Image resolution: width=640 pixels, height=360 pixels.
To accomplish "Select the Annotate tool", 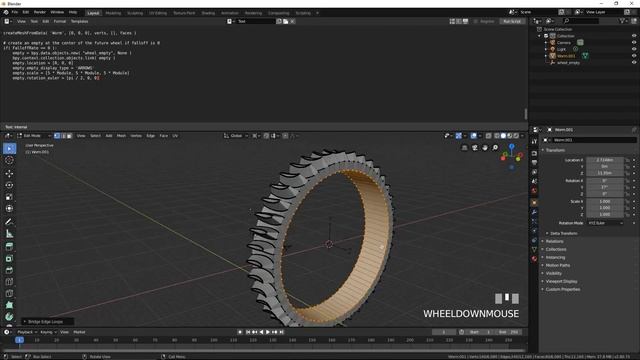I will pyautogui.click(x=9, y=222).
